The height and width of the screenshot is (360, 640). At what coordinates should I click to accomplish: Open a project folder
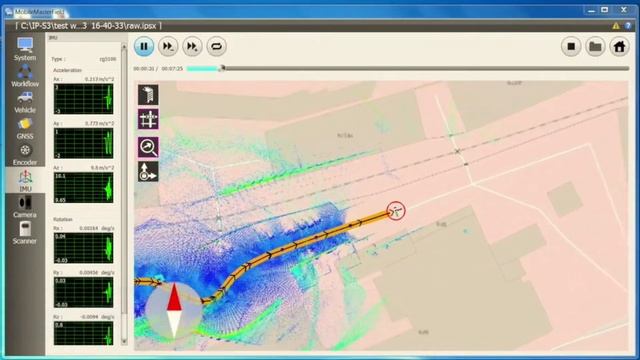595,46
